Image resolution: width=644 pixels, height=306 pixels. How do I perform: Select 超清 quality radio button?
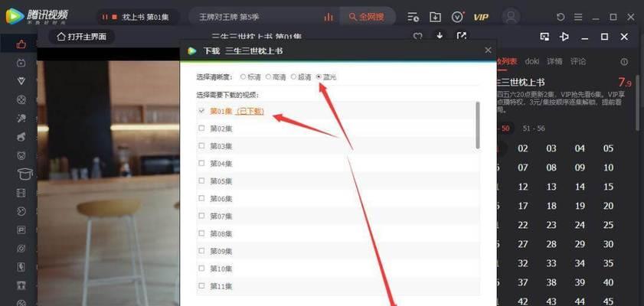(293, 76)
